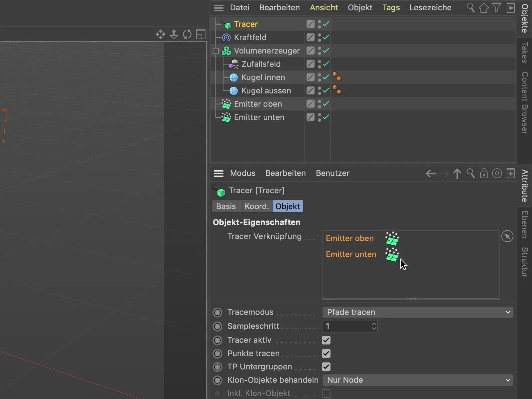Click the new panel icon in Object Manager
Image resolution: width=532 pixels, height=399 pixels.
[x=511, y=7]
